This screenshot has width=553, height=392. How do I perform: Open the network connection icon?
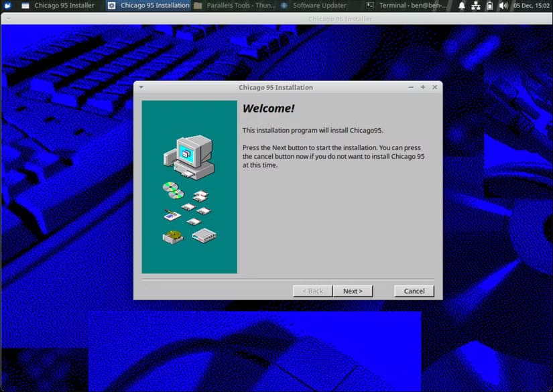click(475, 5)
